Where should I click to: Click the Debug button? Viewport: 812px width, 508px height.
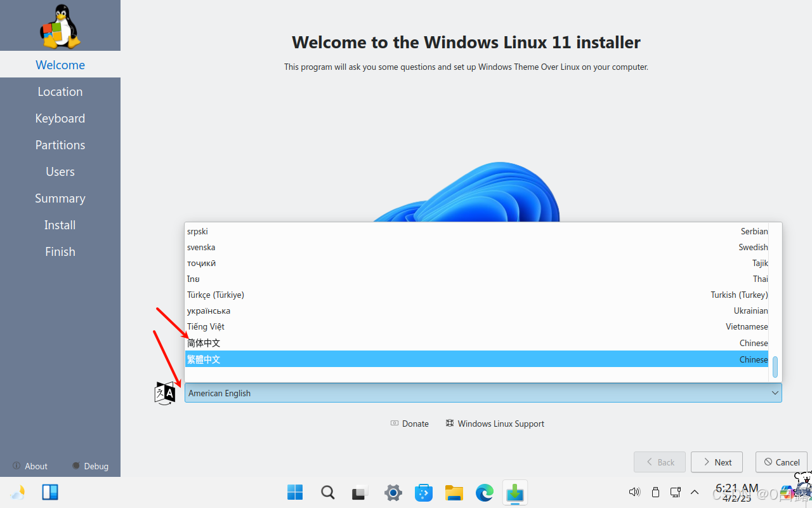tap(90, 466)
